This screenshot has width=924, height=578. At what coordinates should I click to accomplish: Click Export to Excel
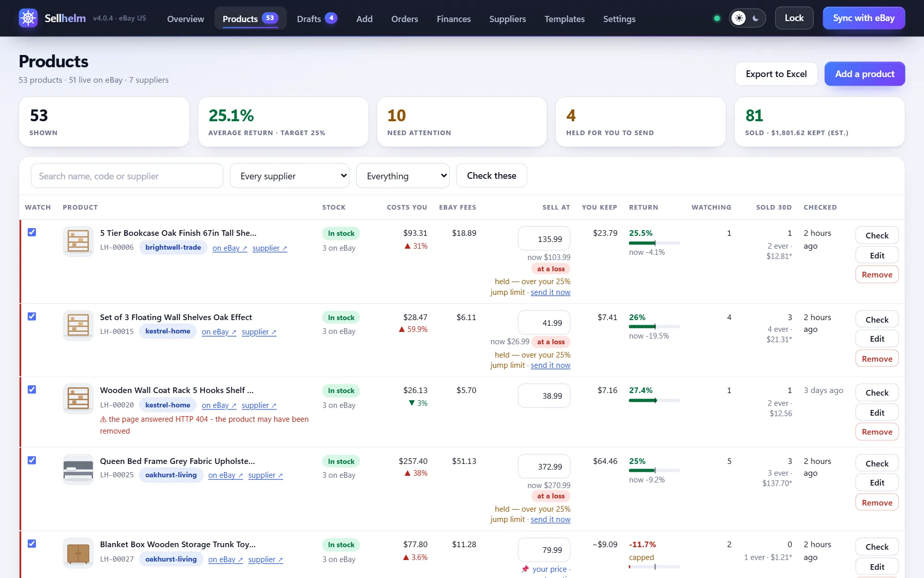click(x=776, y=74)
